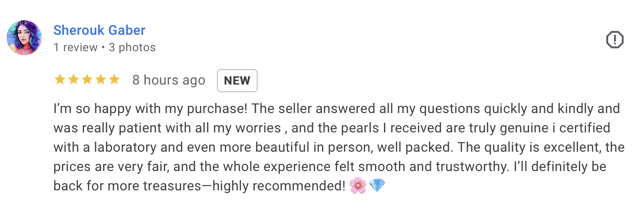
Task: Click the report review flag icon
Action: (x=615, y=39)
